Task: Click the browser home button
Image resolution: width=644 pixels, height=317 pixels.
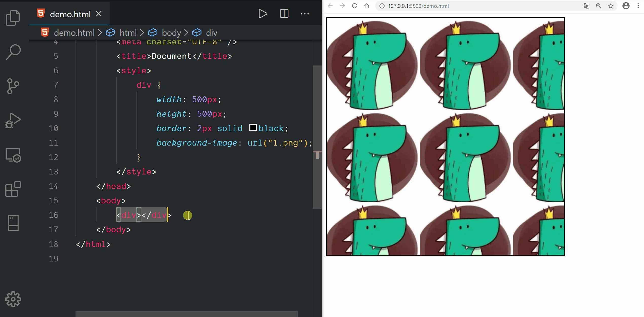Action: (x=366, y=6)
